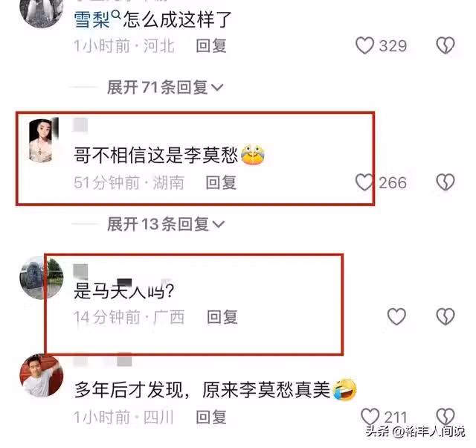Viewport: 476px width, 448px height.
Task: Like the 是马夫人吗 comment
Action: coord(396,316)
